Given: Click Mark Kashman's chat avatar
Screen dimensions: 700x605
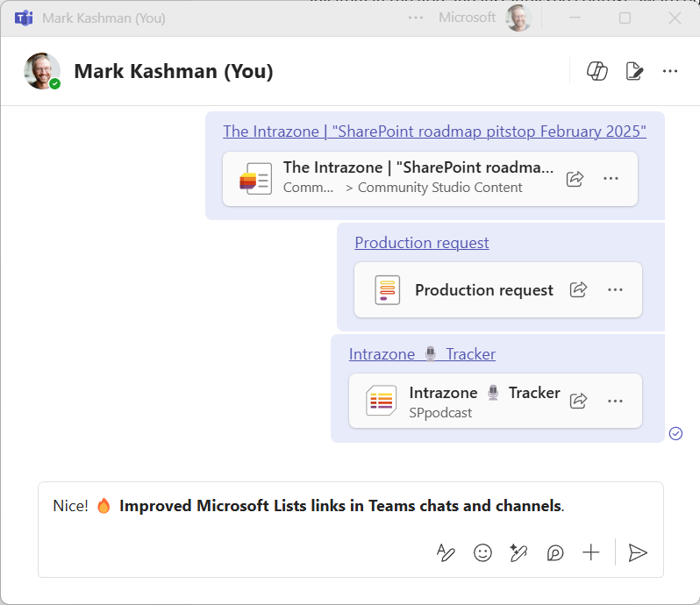Looking at the screenshot, I should (42, 71).
